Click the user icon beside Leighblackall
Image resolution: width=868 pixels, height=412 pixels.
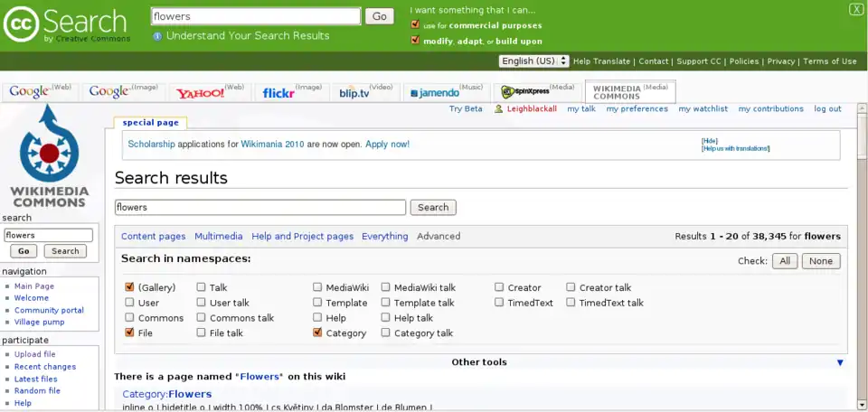[498, 109]
